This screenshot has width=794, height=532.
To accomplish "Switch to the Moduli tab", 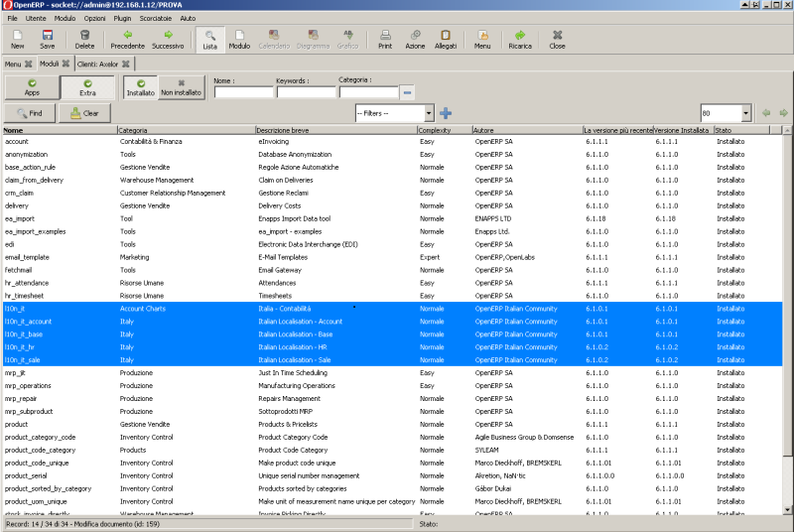I will (49, 64).
